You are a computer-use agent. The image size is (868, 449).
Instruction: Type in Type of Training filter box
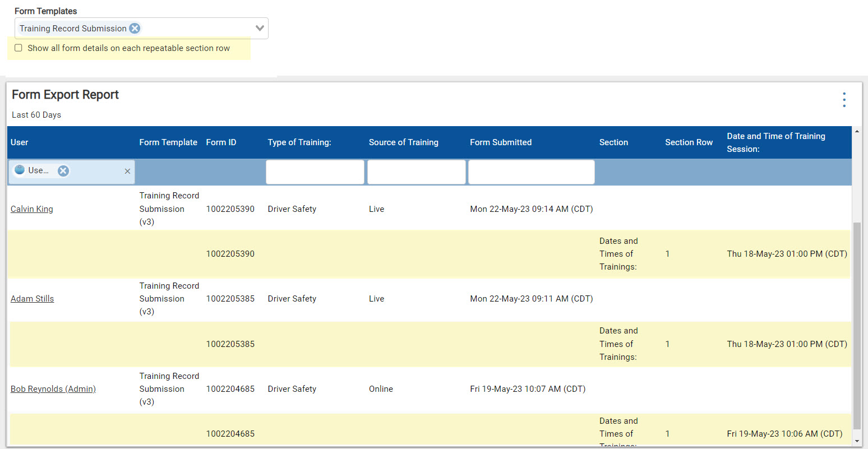click(x=315, y=172)
